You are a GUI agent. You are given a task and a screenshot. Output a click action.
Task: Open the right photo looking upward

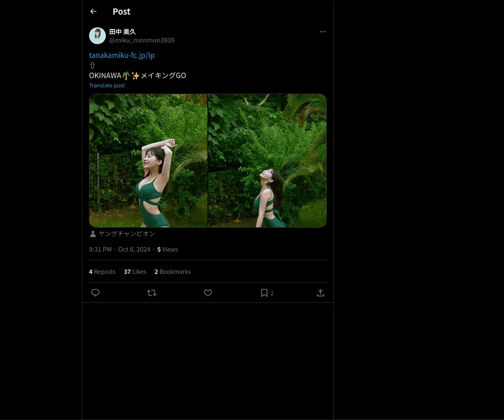click(x=268, y=160)
